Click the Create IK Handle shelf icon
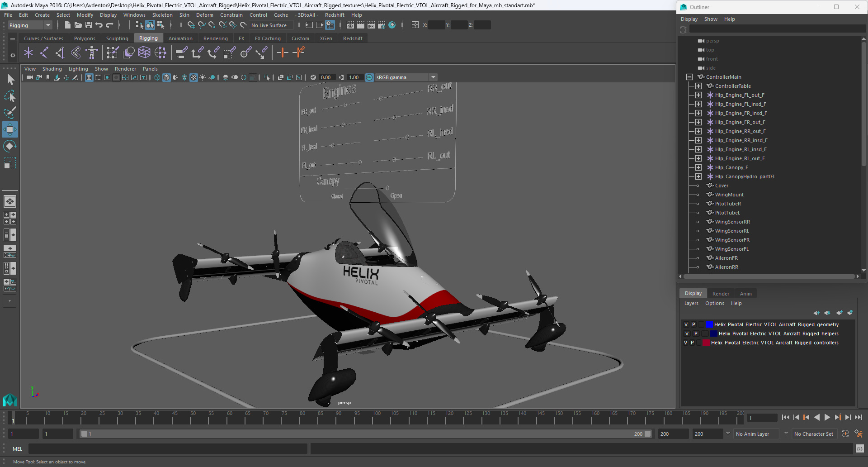Screen dimensions: 868x467 coord(60,53)
